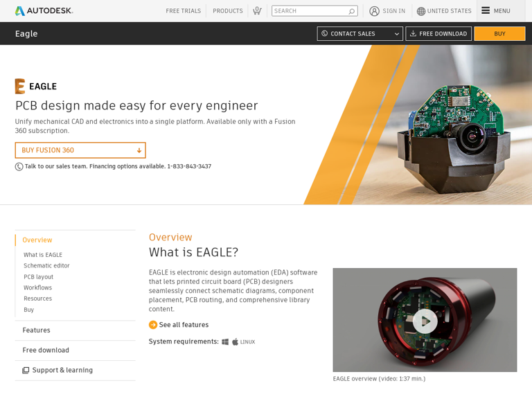Click the user profile sign-in icon
Screen dimensions: 532x399
coord(374,11)
